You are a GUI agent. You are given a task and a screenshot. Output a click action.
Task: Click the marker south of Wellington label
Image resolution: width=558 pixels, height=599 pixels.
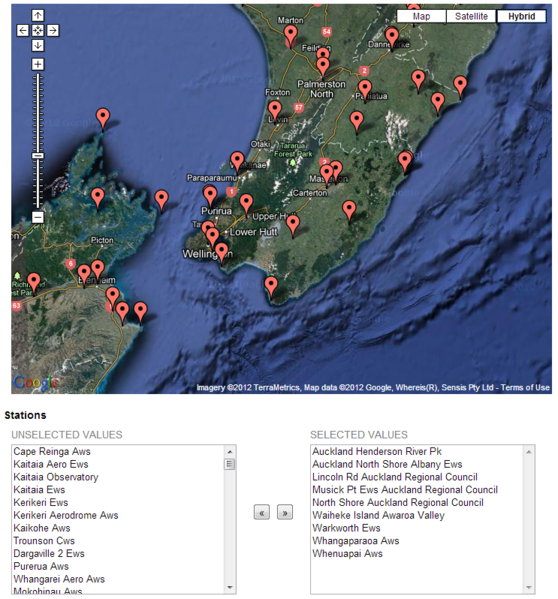222,252
